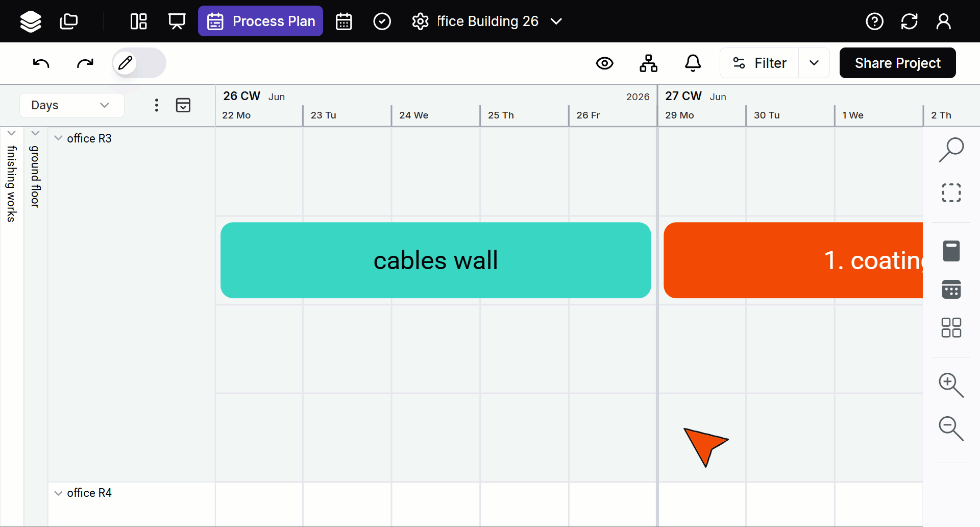980x527 pixels.
Task: Open the calendar view tab
Action: (x=344, y=21)
